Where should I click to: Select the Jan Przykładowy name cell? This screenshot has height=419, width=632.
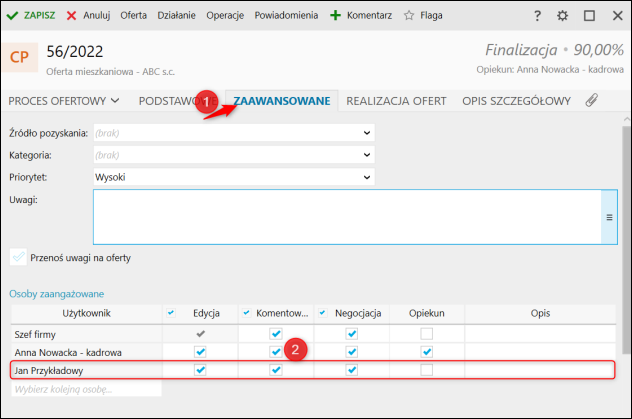(x=49, y=370)
